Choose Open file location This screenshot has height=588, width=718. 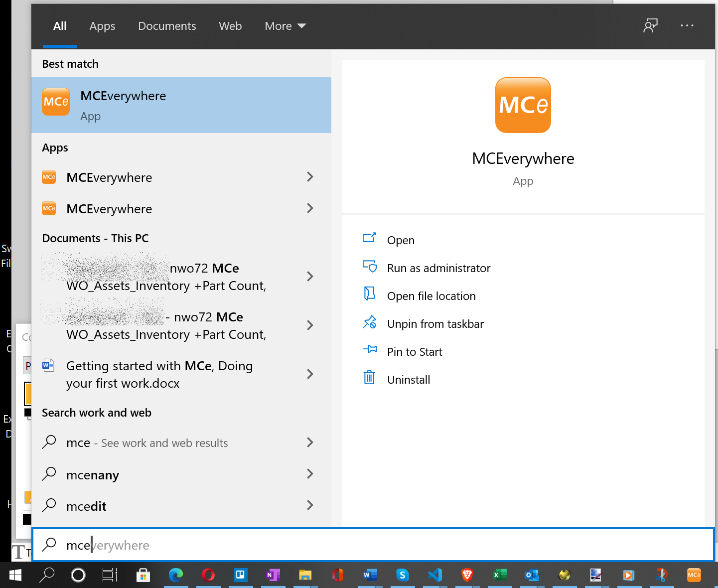tap(431, 296)
